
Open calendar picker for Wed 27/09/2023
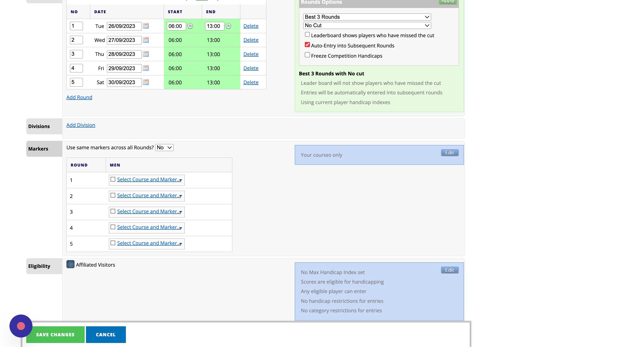coord(146,40)
